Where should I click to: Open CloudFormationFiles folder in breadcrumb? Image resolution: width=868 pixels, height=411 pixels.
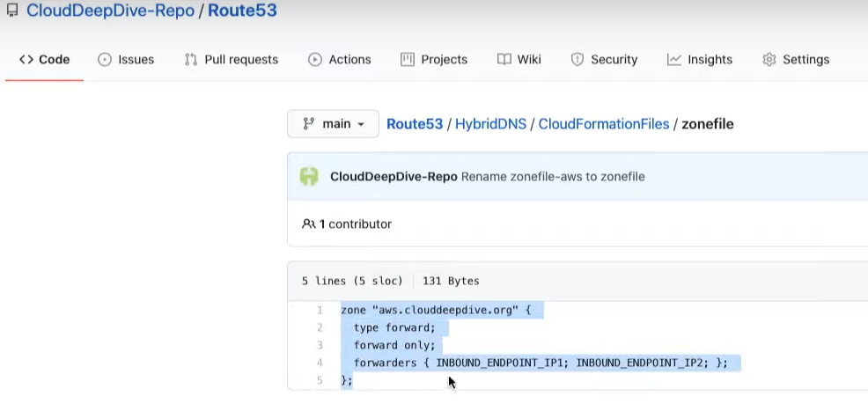(604, 124)
